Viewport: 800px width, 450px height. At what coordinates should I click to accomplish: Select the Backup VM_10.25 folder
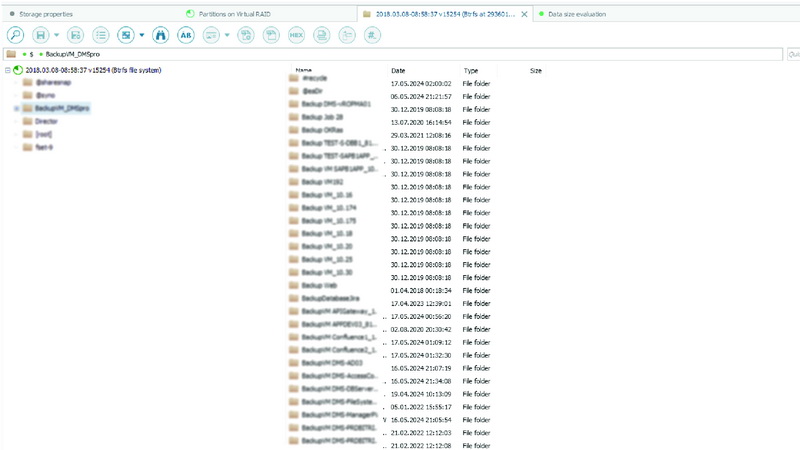pyautogui.click(x=327, y=259)
